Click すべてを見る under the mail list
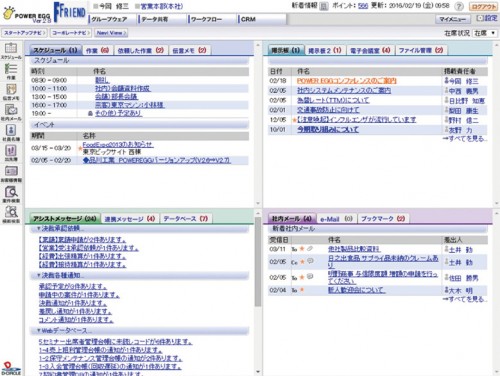This screenshot has height=376, width=500. click(x=464, y=299)
